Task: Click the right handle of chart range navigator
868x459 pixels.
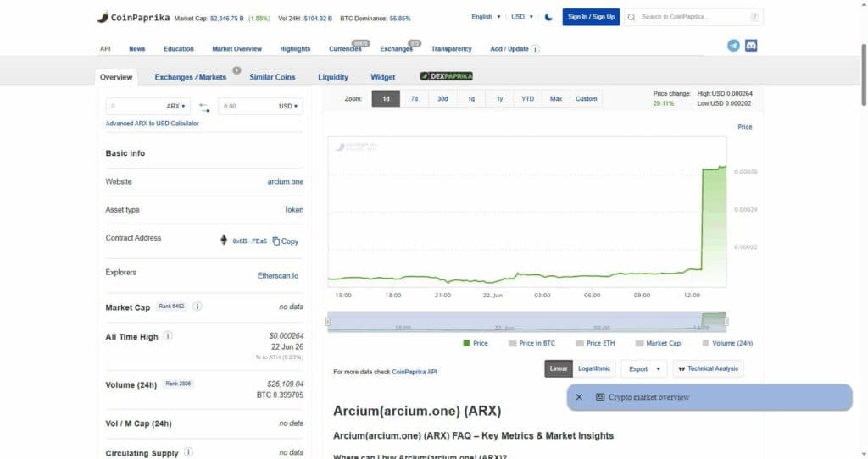Action: (x=726, y=321)
